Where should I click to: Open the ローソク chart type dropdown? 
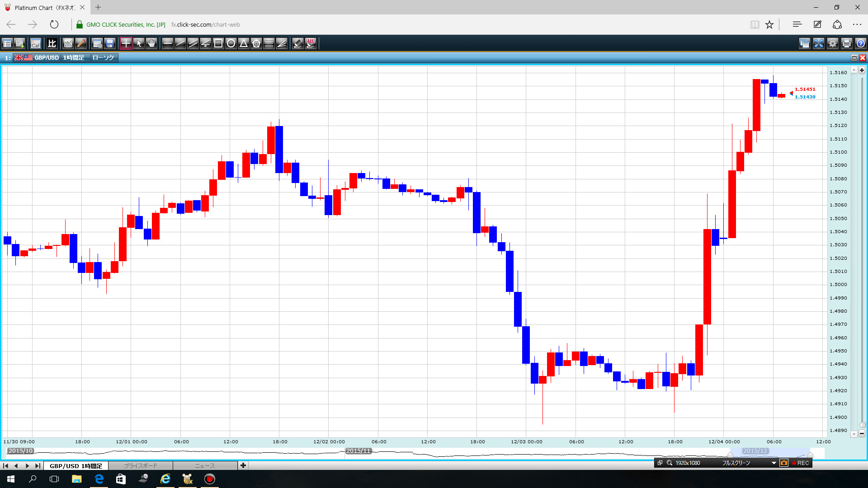104,58
